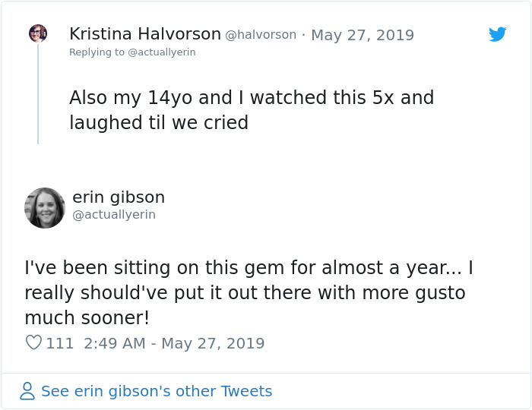532x410 pixels.
Task: Click the 2:49 AM - May 27, 2019 timestamp
Action: 174,343
